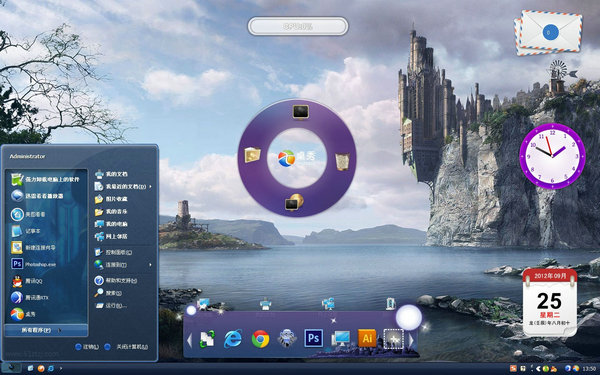Click the dashed add-shortcut box in dock

393,339
